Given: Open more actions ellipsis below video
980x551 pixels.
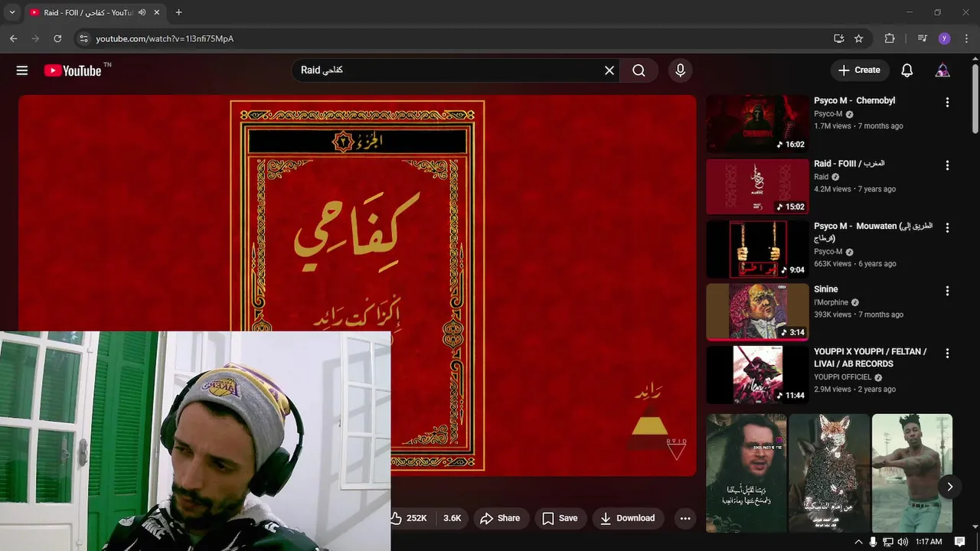Looking at the screenshot, I should (685, 518).
